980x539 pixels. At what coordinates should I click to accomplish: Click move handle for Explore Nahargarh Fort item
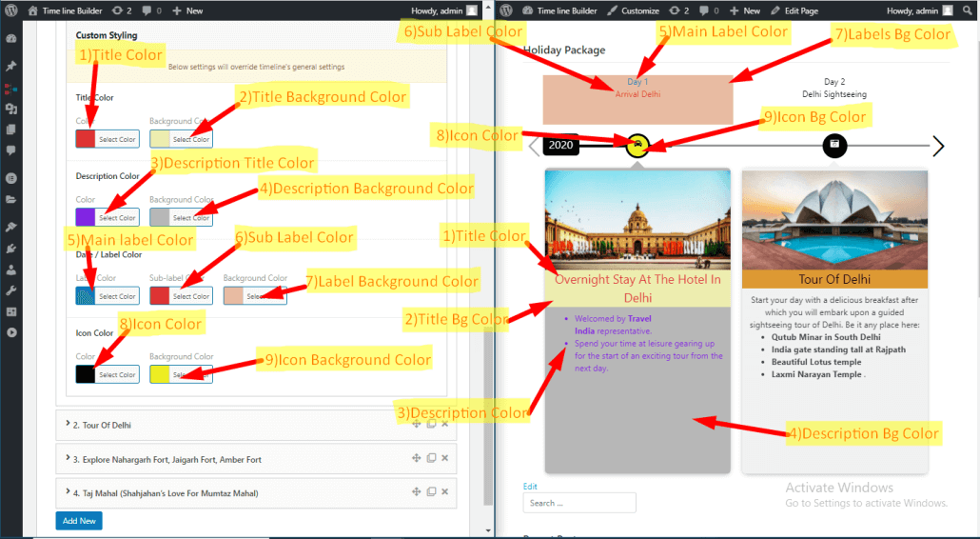pos(416,458)
